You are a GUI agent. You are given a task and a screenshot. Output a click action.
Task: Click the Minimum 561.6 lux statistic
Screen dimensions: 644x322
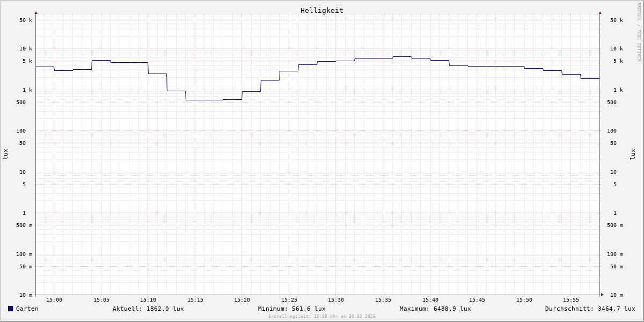[x=291, y=309]
